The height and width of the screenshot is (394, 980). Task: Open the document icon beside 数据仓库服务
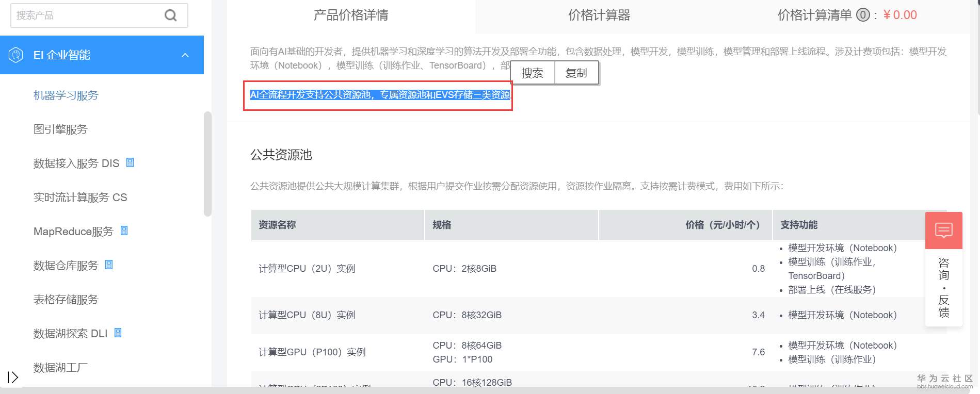(109, 265)
